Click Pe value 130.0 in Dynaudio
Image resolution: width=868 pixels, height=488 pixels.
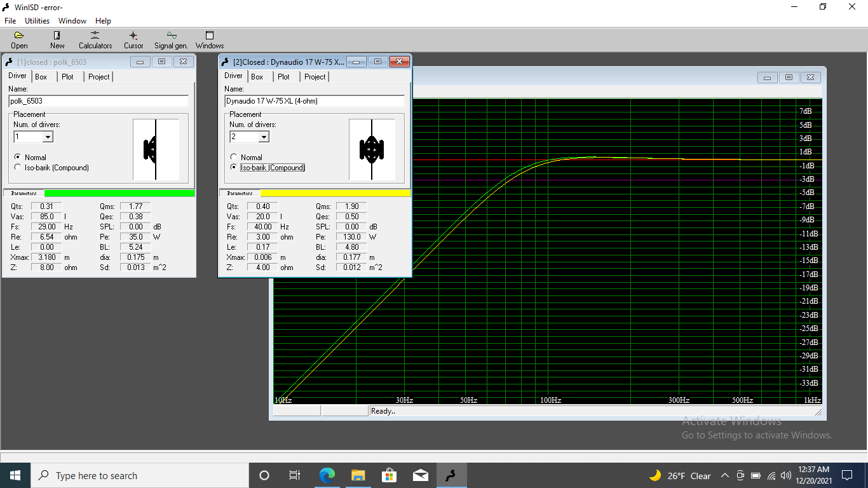tap(351, 237)
